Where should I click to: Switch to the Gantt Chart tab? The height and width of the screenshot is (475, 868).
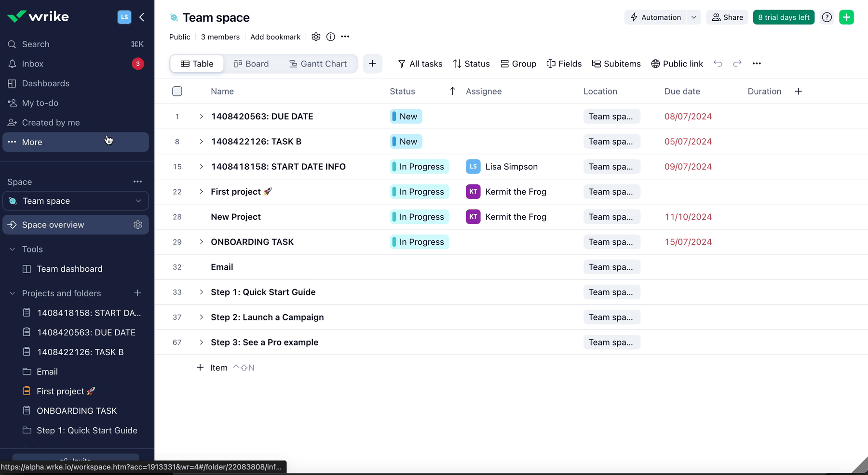pos(318,64)
